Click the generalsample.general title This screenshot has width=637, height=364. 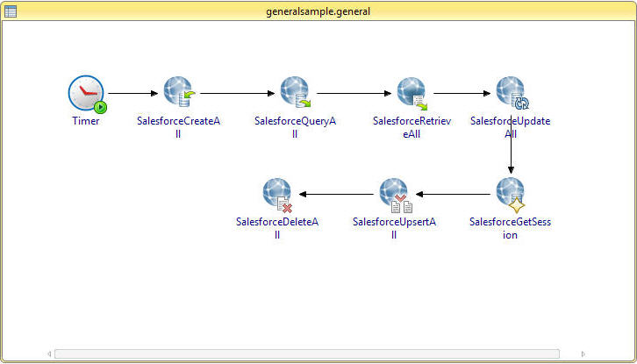pyautogui.click(x=318, y=11)
